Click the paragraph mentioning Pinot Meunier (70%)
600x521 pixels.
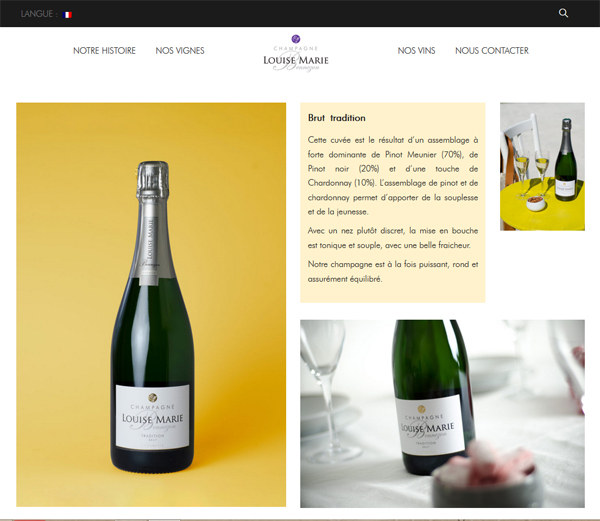pos(393,176)
